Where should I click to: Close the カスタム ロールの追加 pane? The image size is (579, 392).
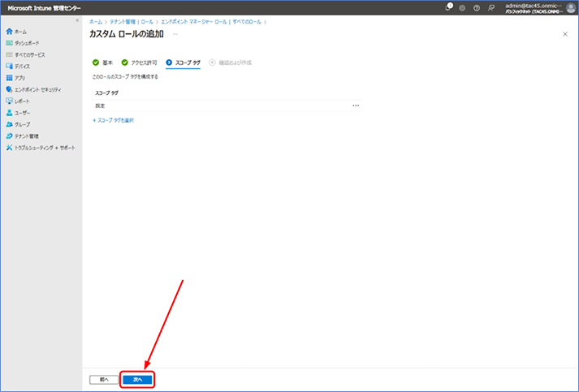(x=565, y=34)
